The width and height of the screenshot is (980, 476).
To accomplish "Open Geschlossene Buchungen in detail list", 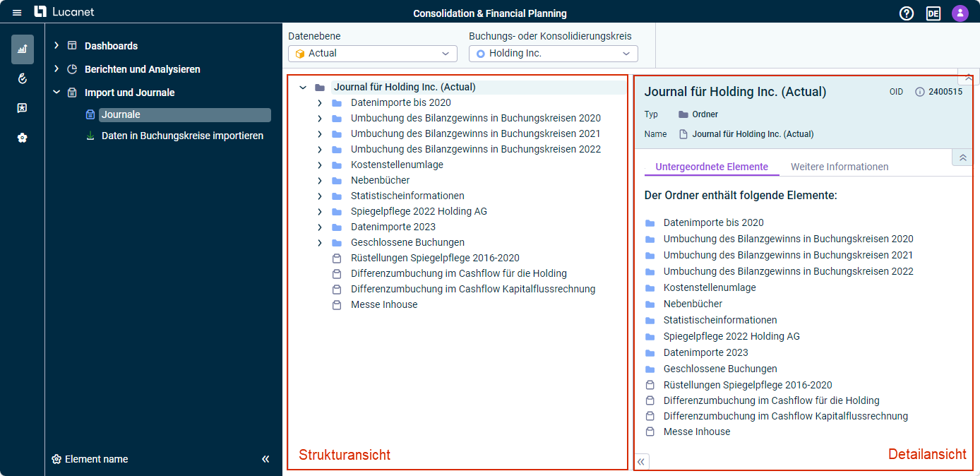I will [x=720, y=369].
